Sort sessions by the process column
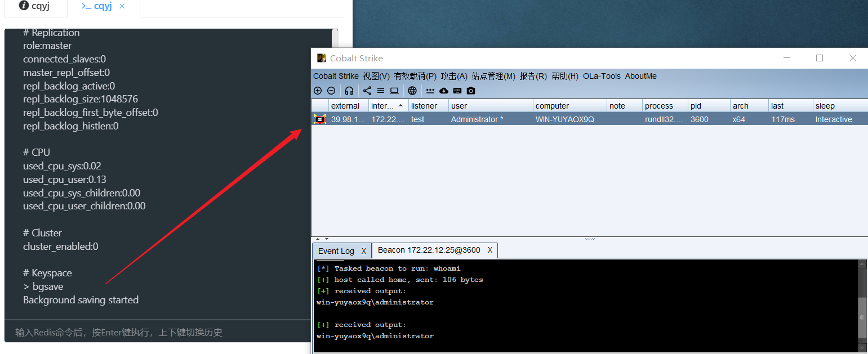Viewport: 868px width, 354px height. tap(665, 106)
